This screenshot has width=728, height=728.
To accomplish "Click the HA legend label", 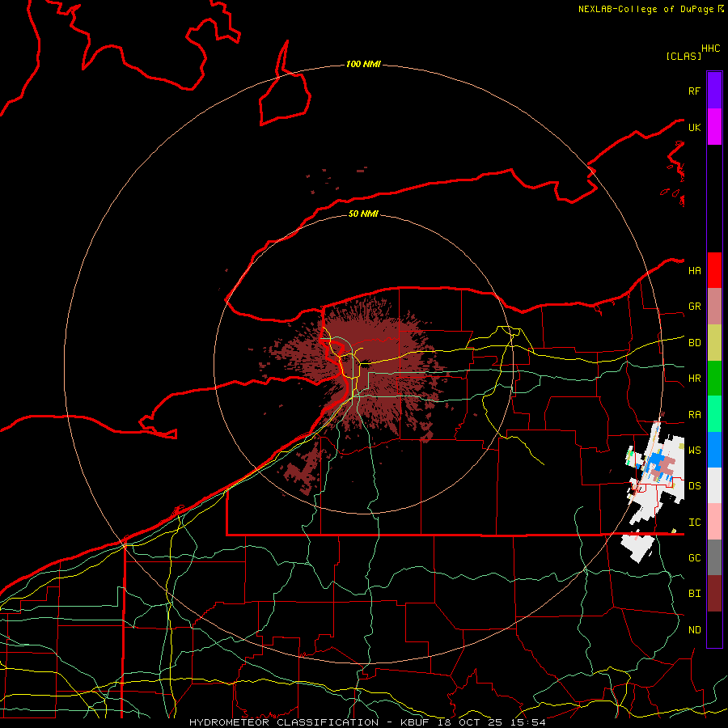I will (694, 270).
